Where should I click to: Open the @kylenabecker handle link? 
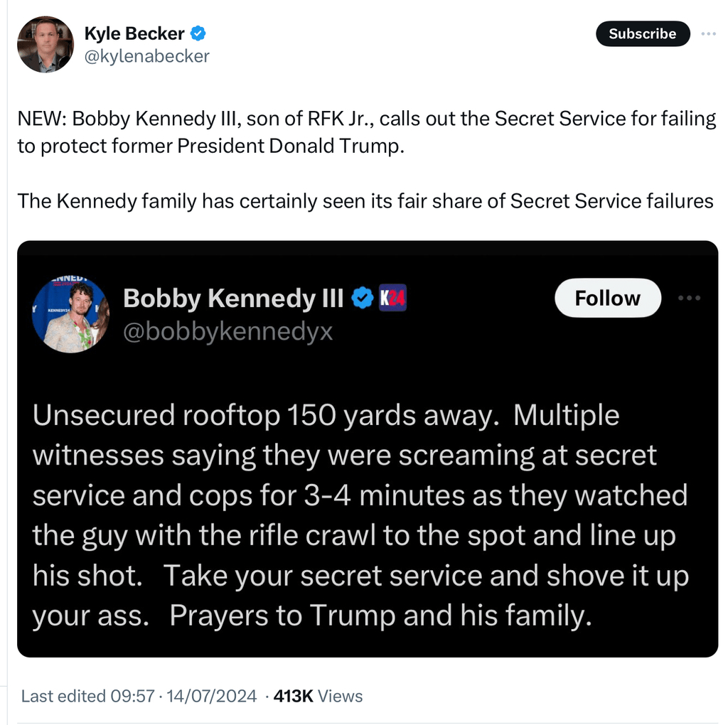[146, 56]
